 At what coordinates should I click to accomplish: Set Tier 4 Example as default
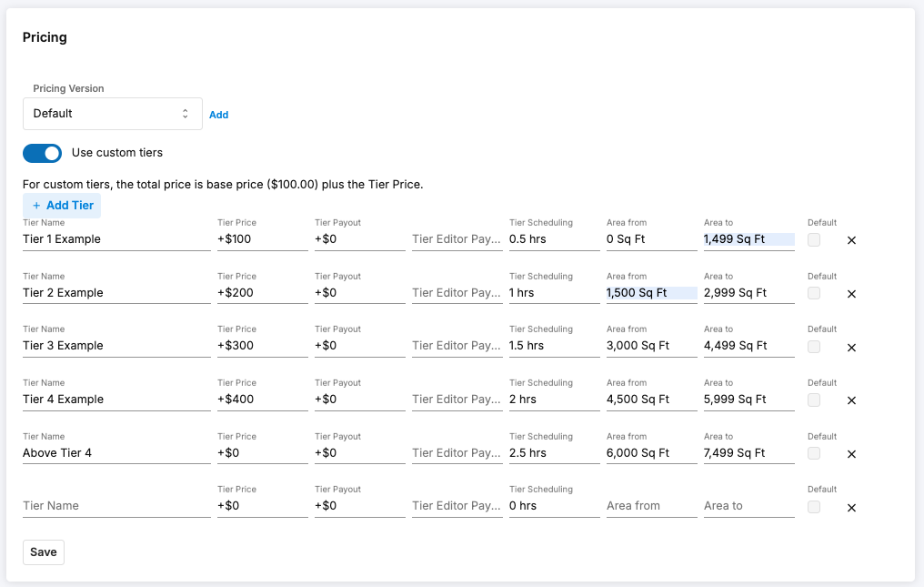814,400
